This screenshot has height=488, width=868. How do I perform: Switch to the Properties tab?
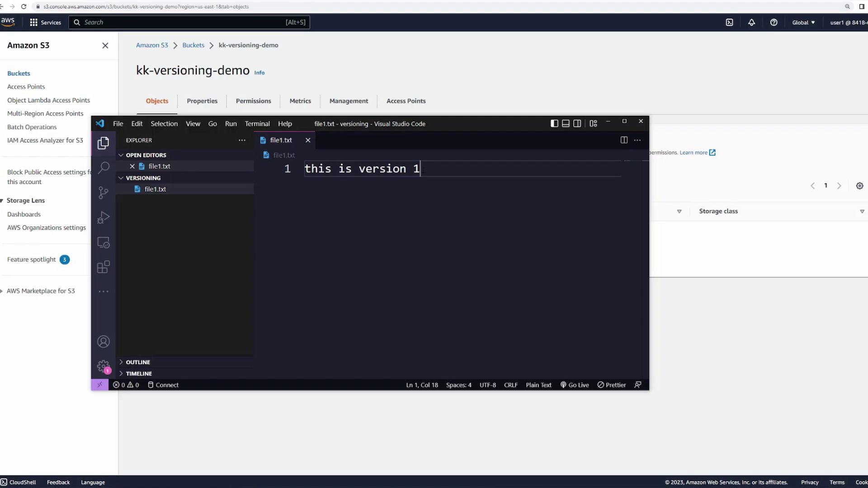click(x=202, y=101)
